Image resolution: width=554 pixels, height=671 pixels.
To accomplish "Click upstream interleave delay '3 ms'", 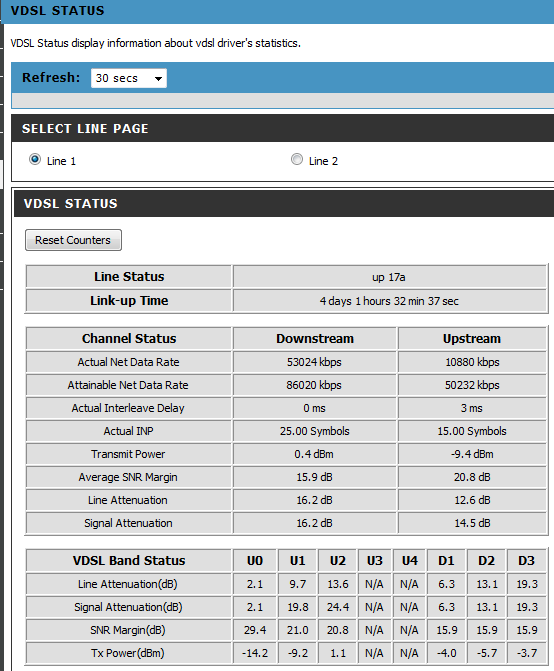I will (x=471, y=408).
